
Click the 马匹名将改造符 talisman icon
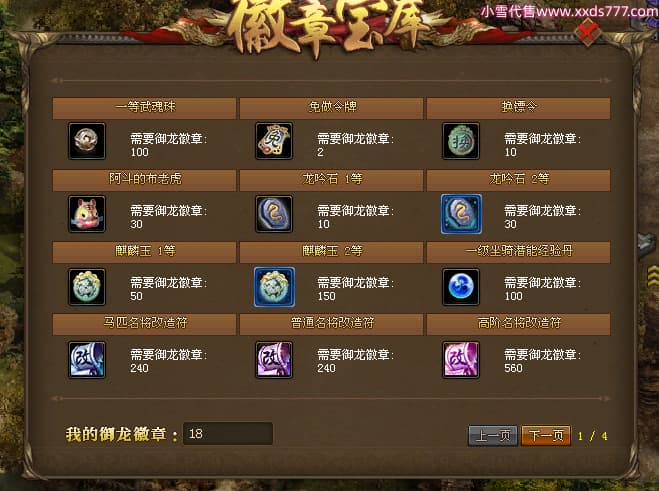pyautogui.click(x=87, y=359)
